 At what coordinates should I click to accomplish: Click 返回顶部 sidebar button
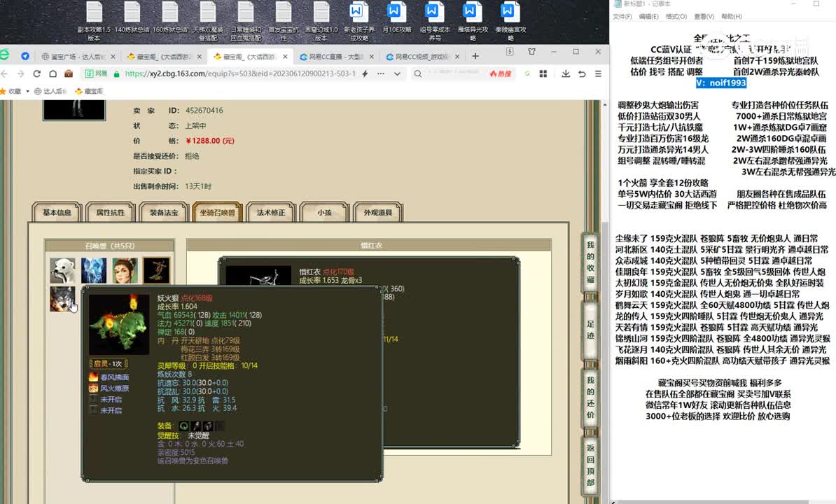590,465
